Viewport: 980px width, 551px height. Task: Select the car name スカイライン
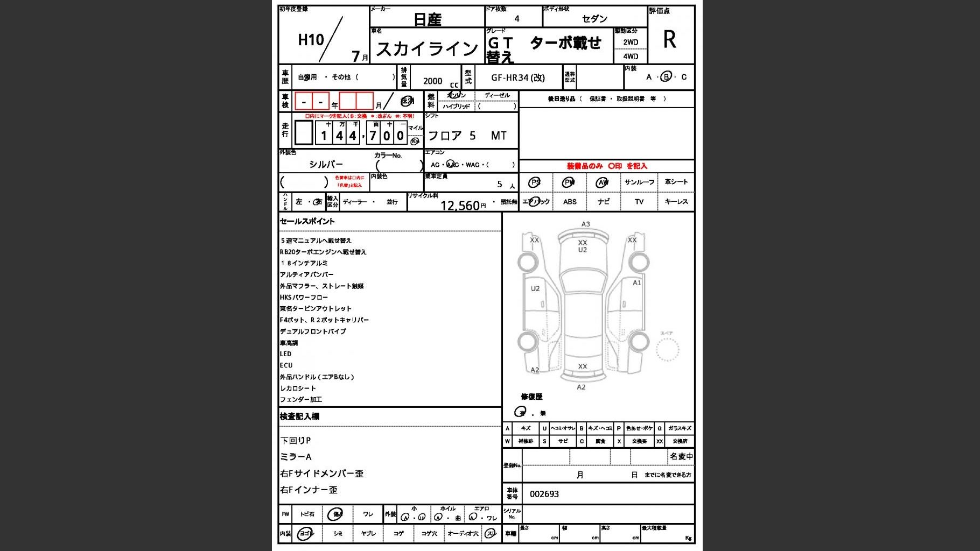point(427,49)
